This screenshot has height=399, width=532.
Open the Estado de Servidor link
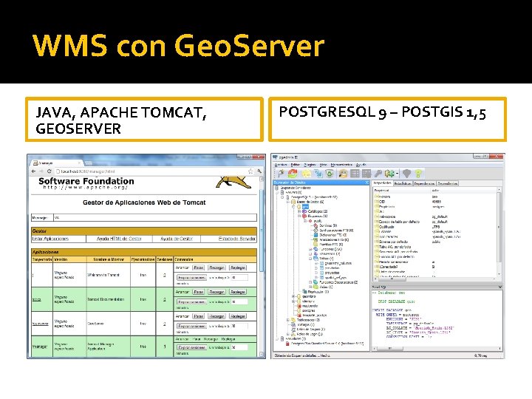point(237,239)
